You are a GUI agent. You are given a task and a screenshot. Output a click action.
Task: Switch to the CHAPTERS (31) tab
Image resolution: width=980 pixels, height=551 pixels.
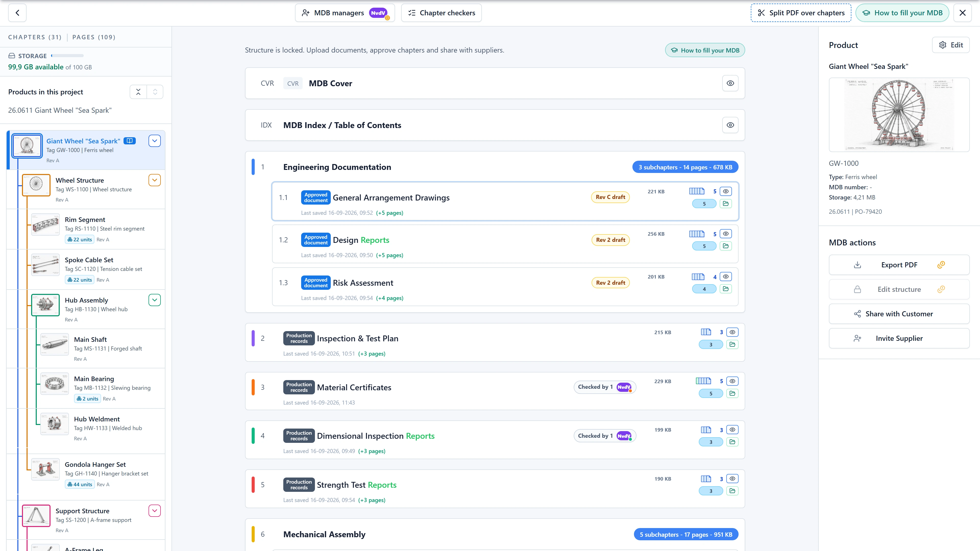[x=35, y=37]
